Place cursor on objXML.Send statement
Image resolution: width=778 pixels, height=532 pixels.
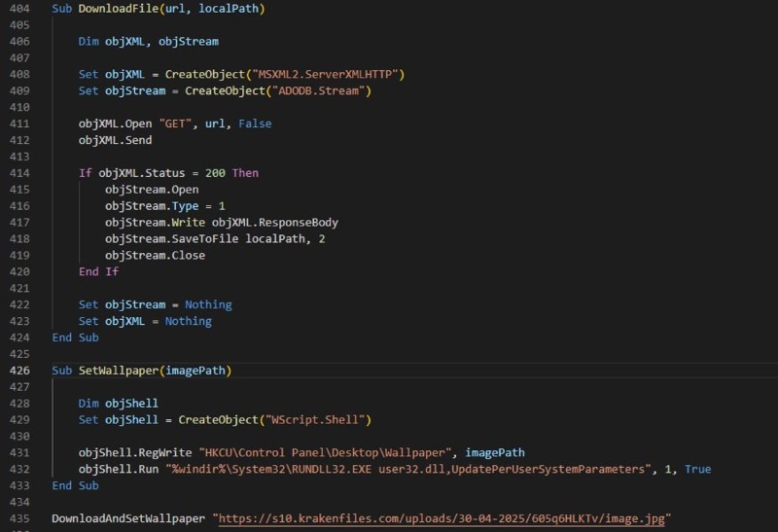click(115, 140)
